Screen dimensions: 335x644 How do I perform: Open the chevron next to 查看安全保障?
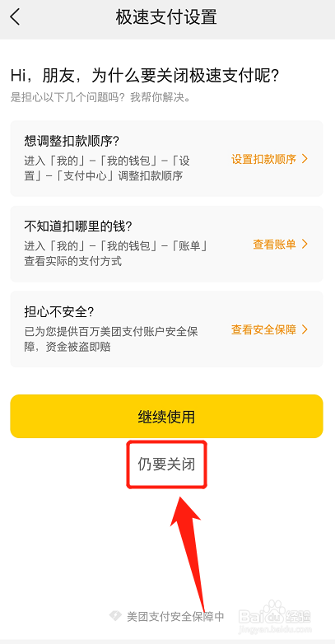pos(305,329)
